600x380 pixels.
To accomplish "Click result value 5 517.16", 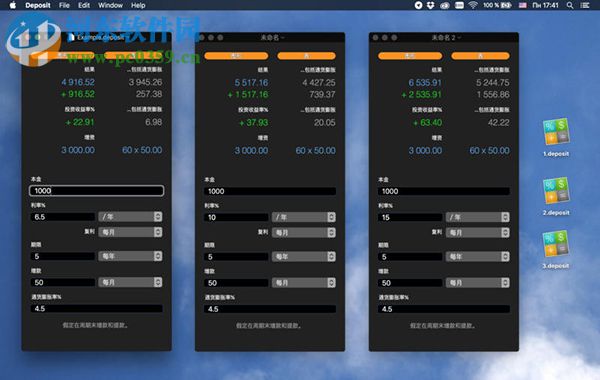I will point(251,82).
